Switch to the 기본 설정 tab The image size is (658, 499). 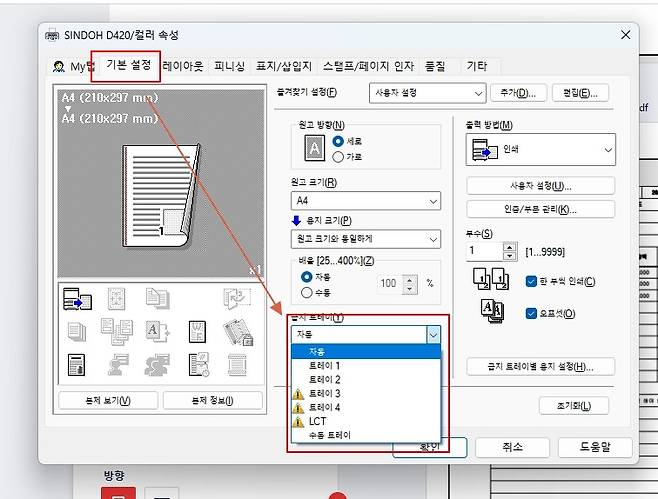coord(128,65)
